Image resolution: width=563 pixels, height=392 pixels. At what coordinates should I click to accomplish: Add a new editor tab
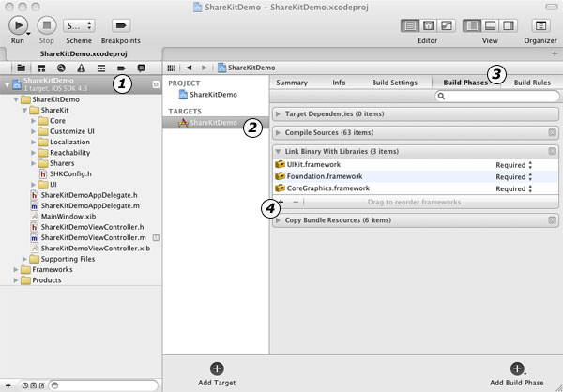point(555,53)
